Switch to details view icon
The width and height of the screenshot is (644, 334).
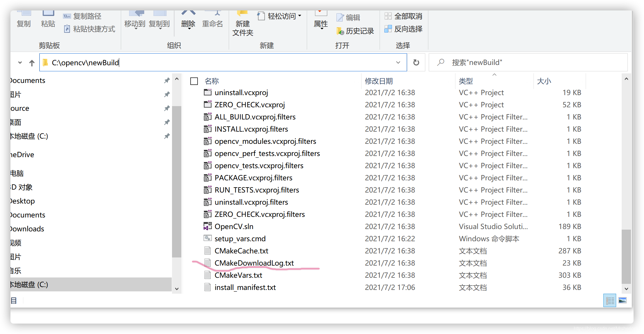click(x=610, y=300)
